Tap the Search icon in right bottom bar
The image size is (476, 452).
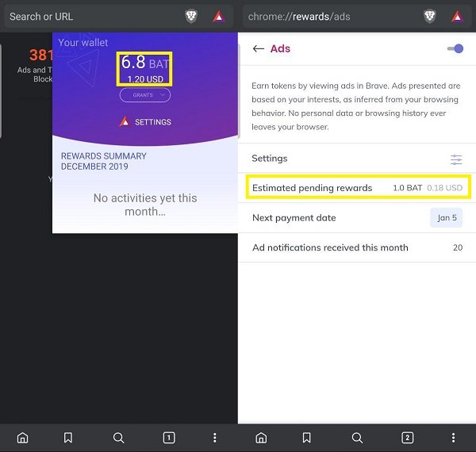357,438
